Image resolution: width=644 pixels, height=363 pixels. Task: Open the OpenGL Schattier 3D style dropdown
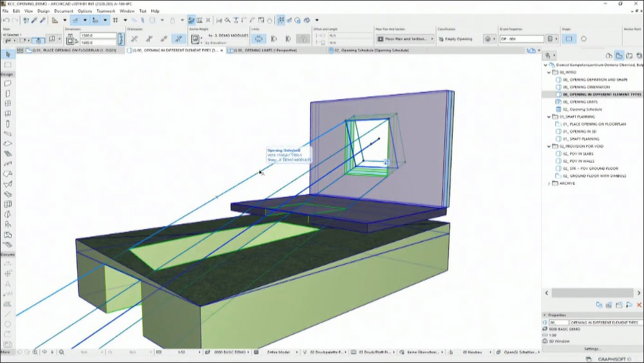519,352
